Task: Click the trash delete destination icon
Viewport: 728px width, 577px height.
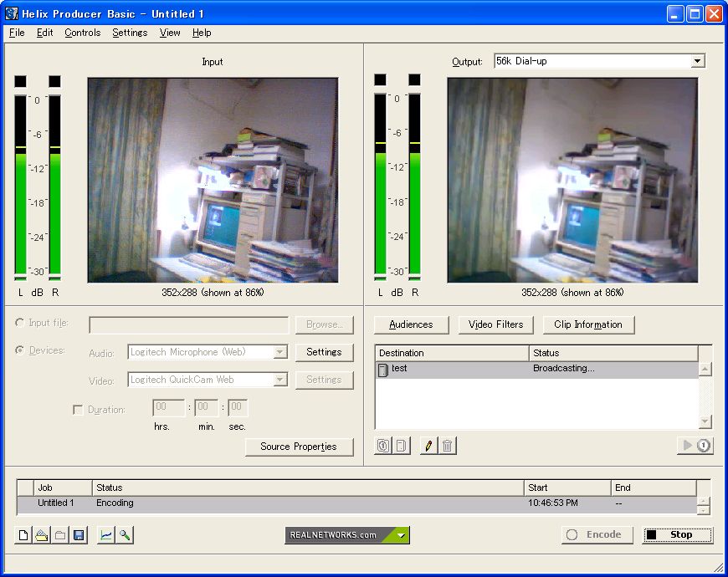Action: coord(448,446)
